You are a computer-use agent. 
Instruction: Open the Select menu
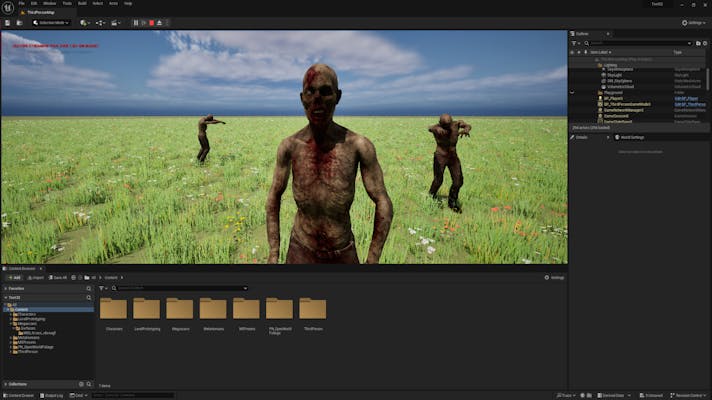[98, 3]
